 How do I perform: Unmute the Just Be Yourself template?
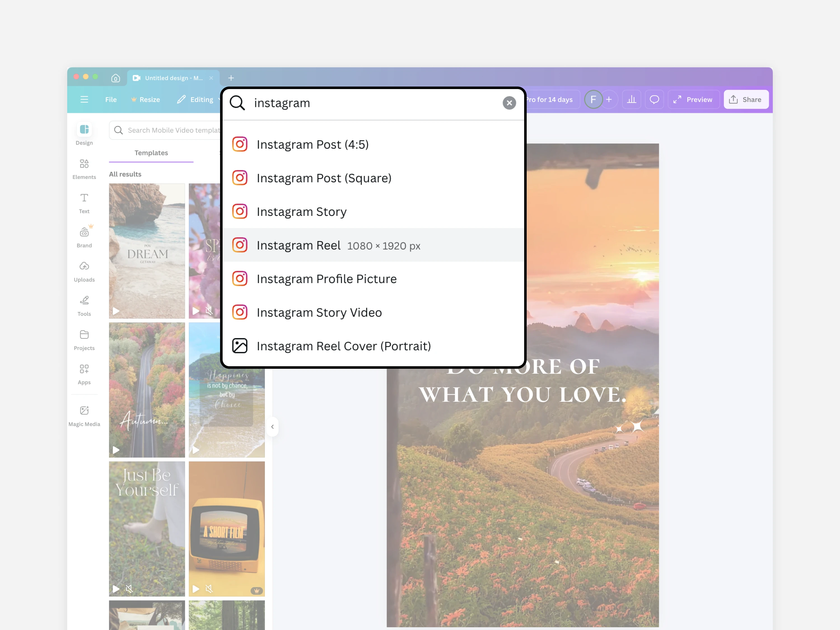tap(129, 589)
